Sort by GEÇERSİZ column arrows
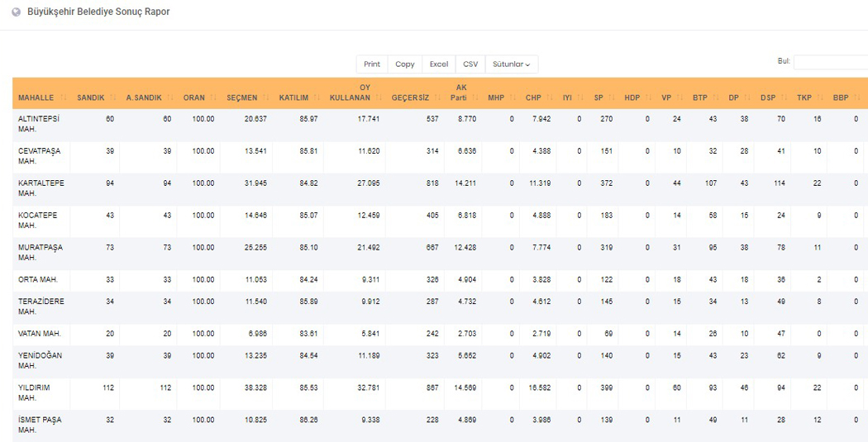This screenshot has width=868, height=442. tap(437, 97)
